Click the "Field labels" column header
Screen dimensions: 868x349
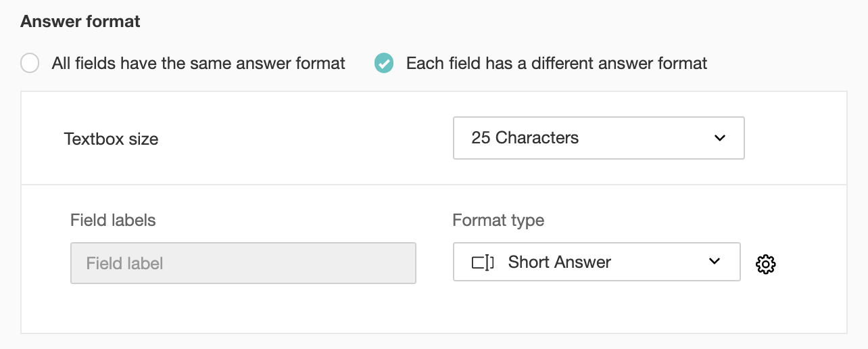pyautogui.click(x=113, y=220)
